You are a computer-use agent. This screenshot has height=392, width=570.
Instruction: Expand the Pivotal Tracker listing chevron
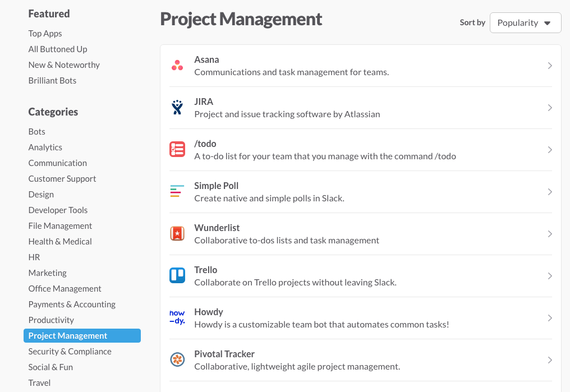coord(550,360)
